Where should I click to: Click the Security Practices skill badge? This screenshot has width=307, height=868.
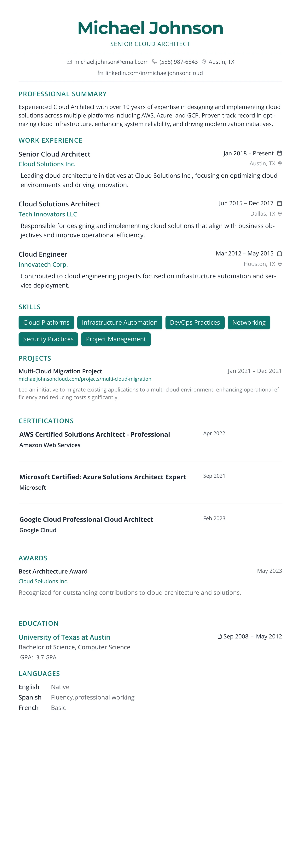[48, 339]
